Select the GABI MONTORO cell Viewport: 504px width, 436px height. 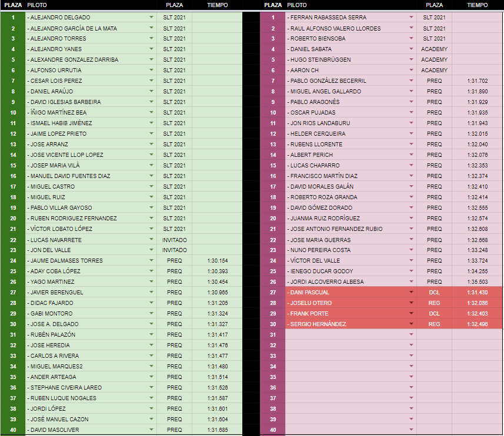tap(91, 314)
